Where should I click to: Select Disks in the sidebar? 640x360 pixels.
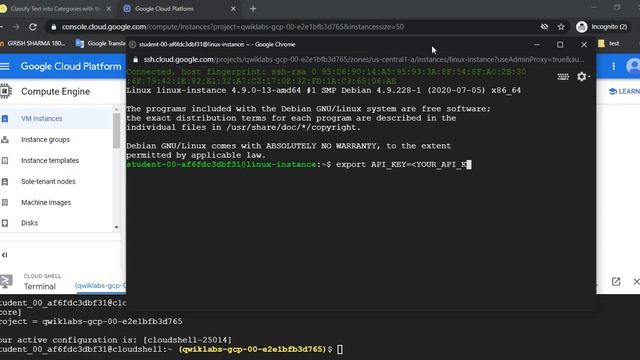[29, 223]
